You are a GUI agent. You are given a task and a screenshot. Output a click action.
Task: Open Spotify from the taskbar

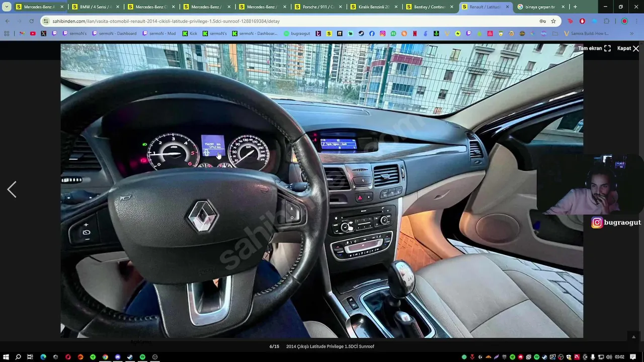click(142, 357)
